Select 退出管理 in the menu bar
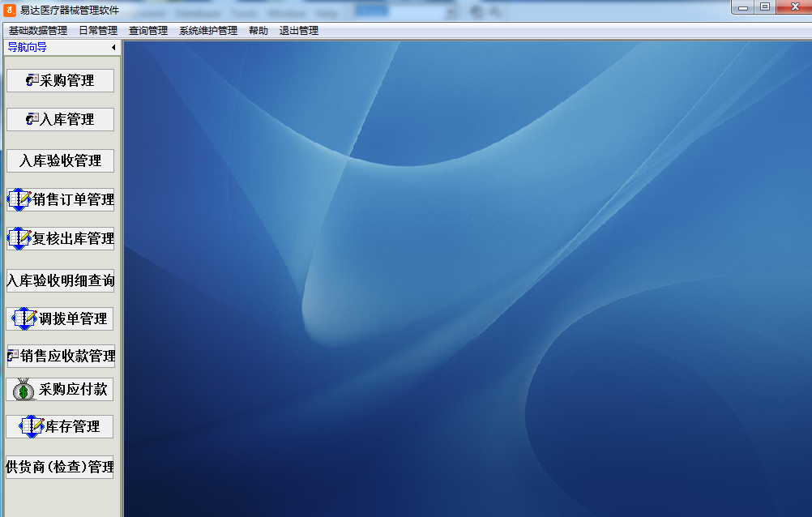 [x=299, y=31]
